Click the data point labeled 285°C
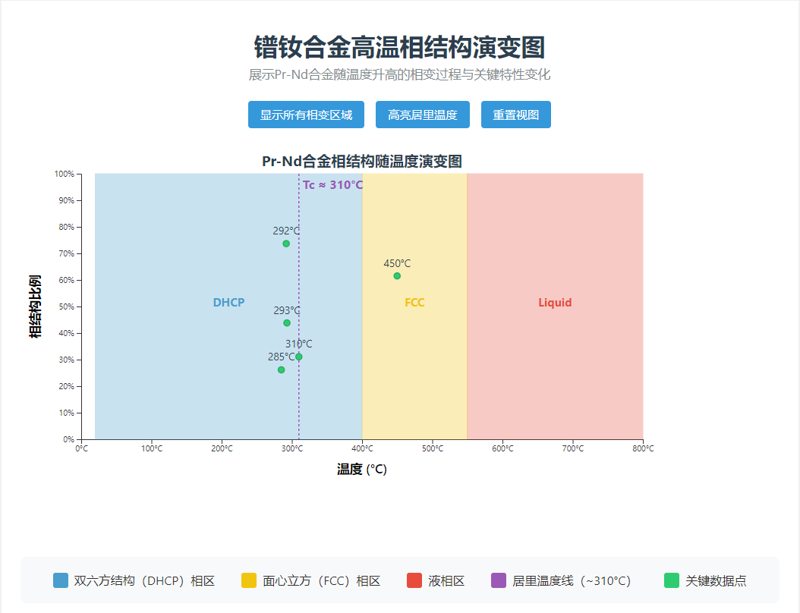800x613 pixels. pos(281,370)
